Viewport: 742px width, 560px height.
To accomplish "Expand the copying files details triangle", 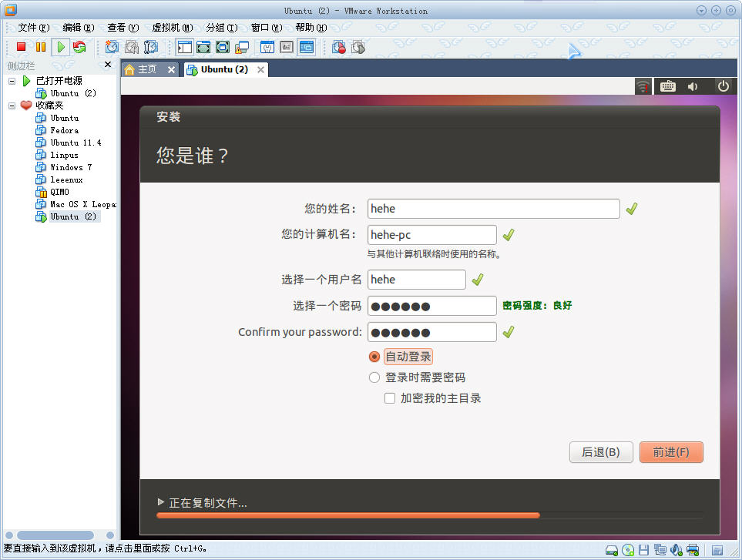I will coord(161,501).
